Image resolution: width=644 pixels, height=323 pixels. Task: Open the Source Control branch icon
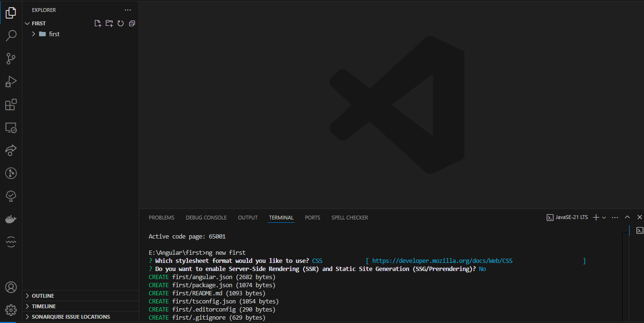11,59
